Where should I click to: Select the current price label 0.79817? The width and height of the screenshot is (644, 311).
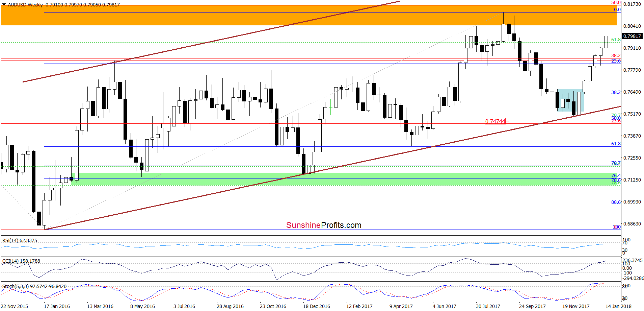[x=632, y=36]
